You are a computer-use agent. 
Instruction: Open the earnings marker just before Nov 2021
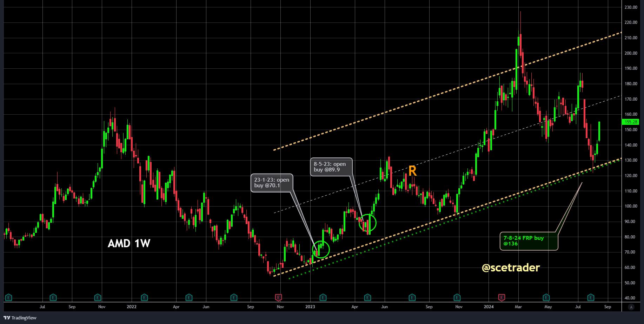coord(98,298)
